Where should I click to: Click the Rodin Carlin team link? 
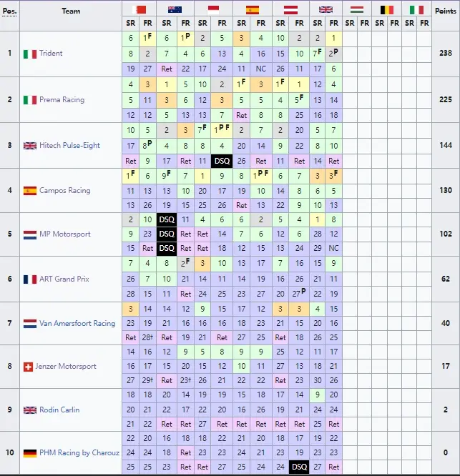coord(61,410)
